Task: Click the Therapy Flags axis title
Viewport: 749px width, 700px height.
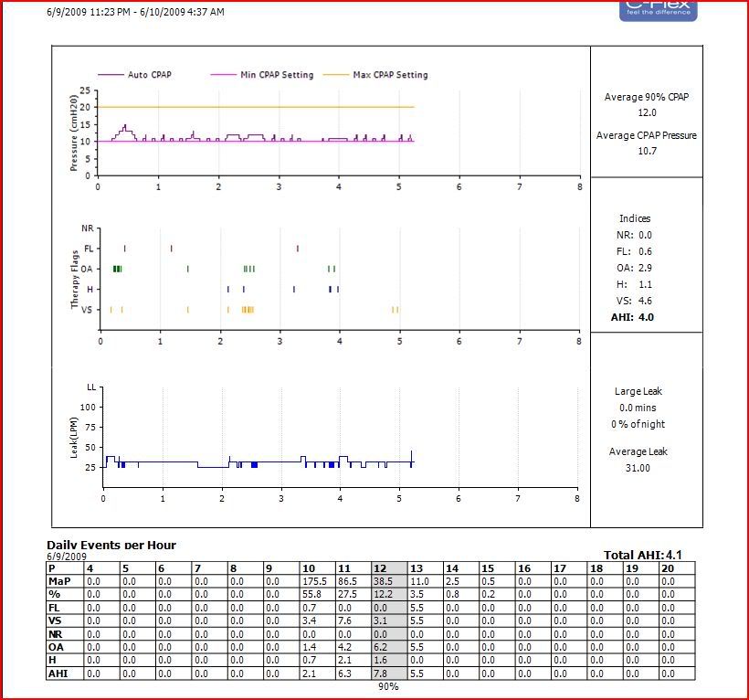Action: pyautogui.click(x=75, y=279)
